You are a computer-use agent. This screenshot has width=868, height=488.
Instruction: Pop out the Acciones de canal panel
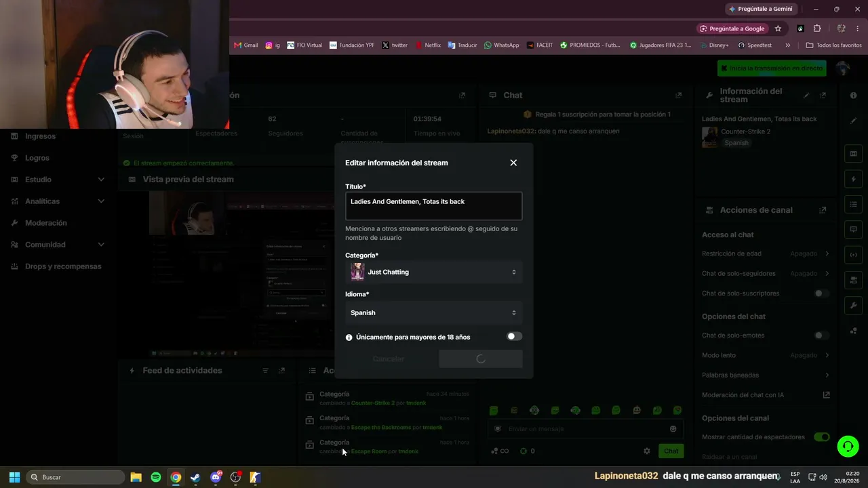[x=823, y=210]
